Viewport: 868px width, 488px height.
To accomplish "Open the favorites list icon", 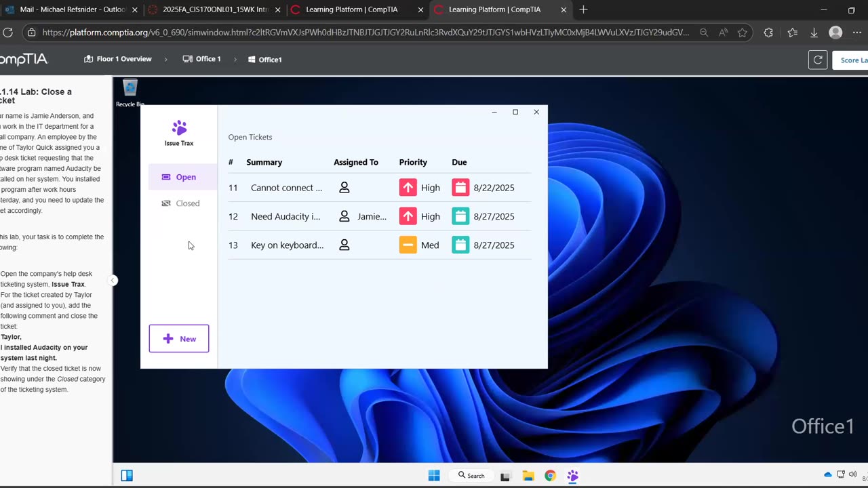I will (x=793, y=33).
